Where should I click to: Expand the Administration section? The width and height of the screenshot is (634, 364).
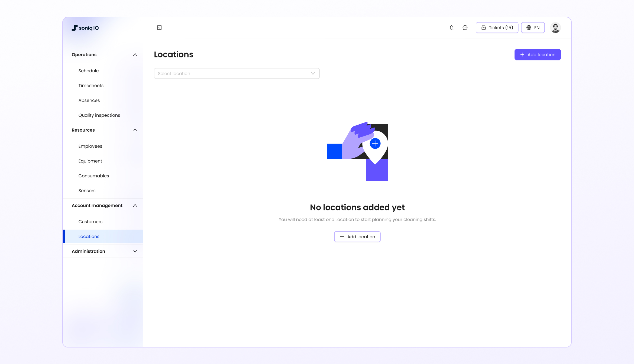[x=135, y=251]
